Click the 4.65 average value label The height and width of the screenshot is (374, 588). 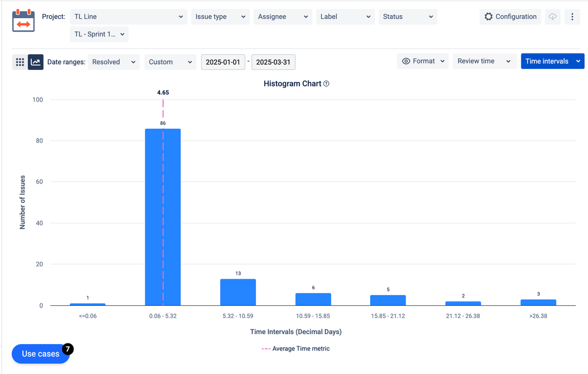tap(163, 92)
